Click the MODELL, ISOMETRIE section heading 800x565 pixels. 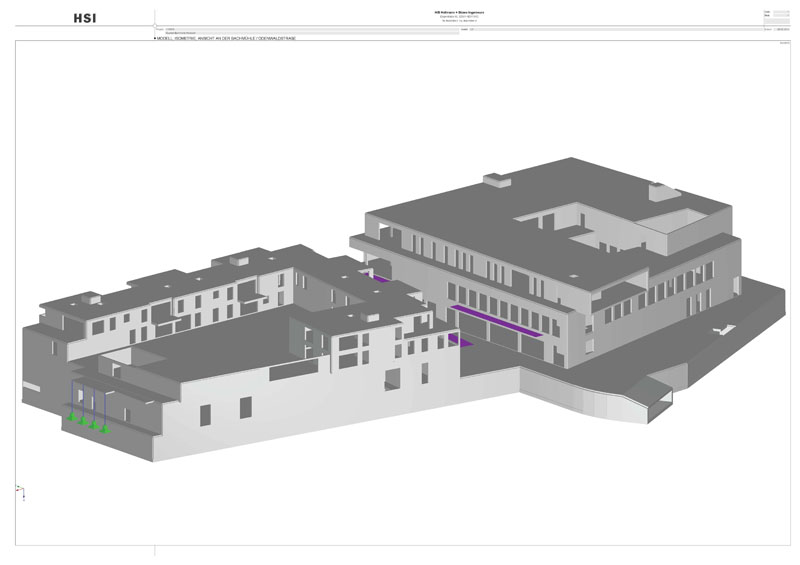[226, 38]
